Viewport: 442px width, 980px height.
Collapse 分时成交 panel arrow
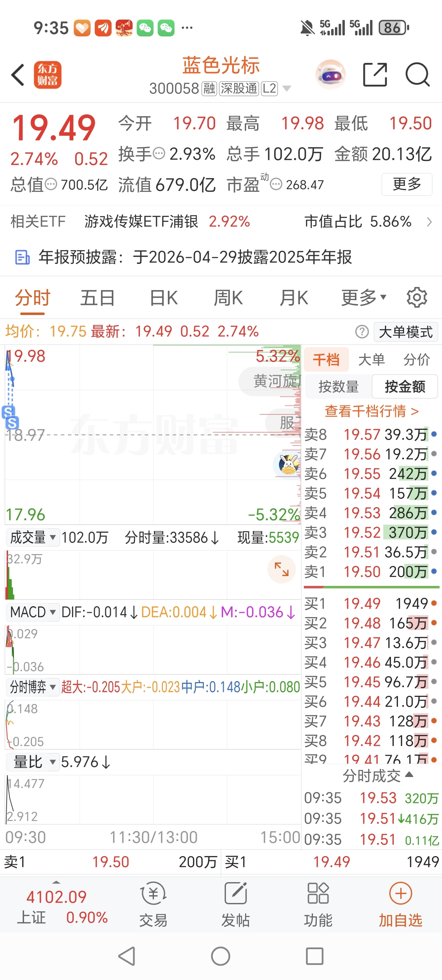click(409, 775)
